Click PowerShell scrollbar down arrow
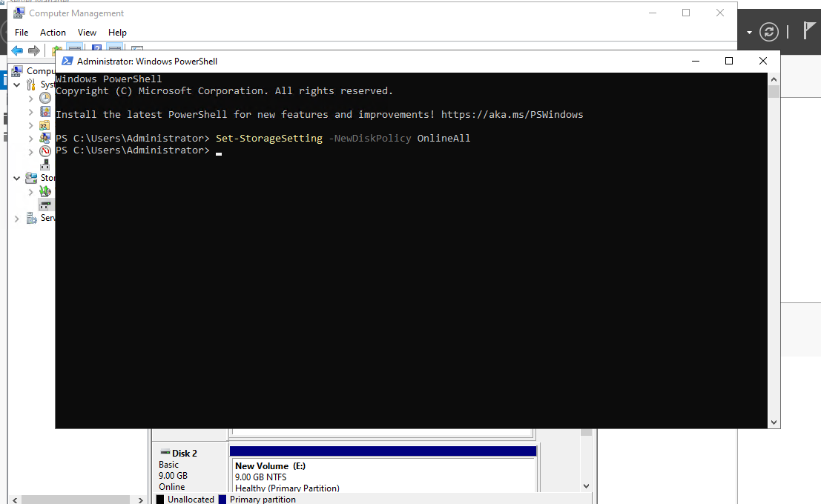This screenshot has width=821, height=504. tap(774, 422)
